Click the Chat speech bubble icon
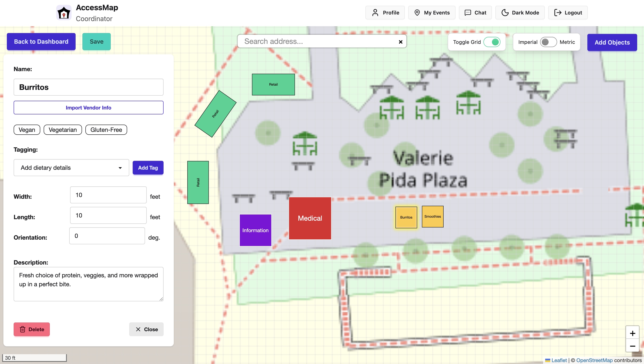Image resolution: width=644 pixels, height=364 pixels. pyautogui.click(x=468, y=13)
